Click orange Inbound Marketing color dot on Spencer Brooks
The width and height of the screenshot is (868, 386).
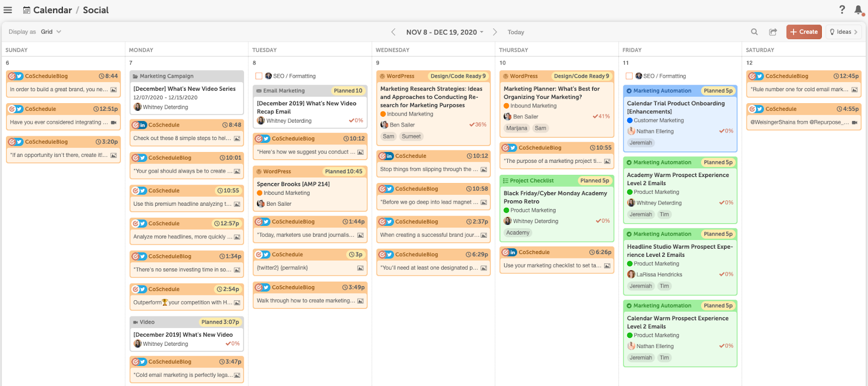coord(259,193)
